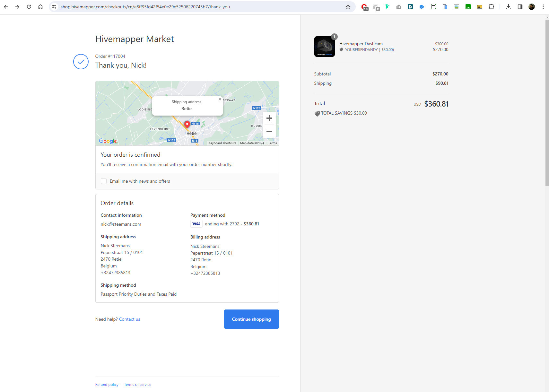The width and height of the screenshot is (549, 392).
Task: View site information icon in address bar
Action: 54,7
